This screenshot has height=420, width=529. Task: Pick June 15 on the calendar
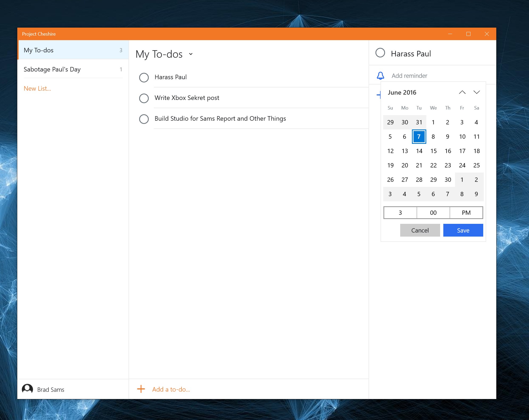pyautogui.click(x=433, y=151)
